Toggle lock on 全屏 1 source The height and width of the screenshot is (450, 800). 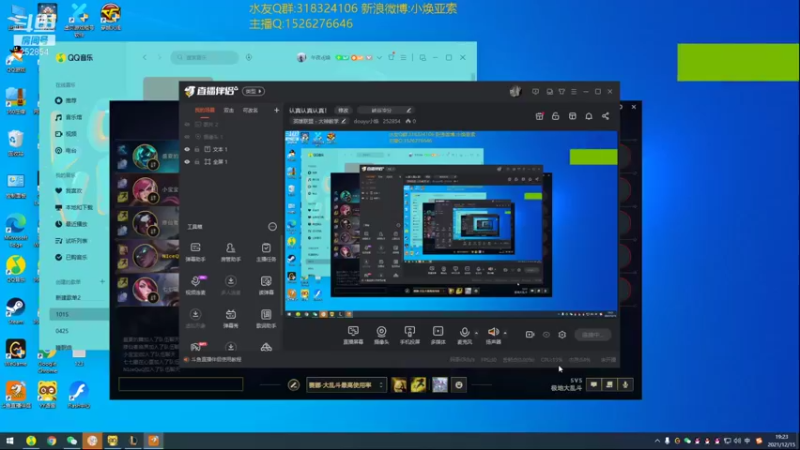pyautogui.click(x=197, y=162)
